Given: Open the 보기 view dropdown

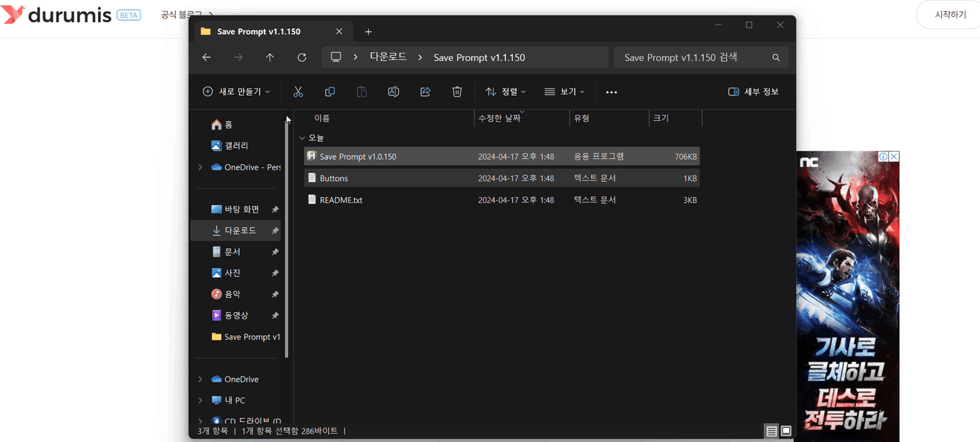Looking at the screenshot, I should click(564, 91).
